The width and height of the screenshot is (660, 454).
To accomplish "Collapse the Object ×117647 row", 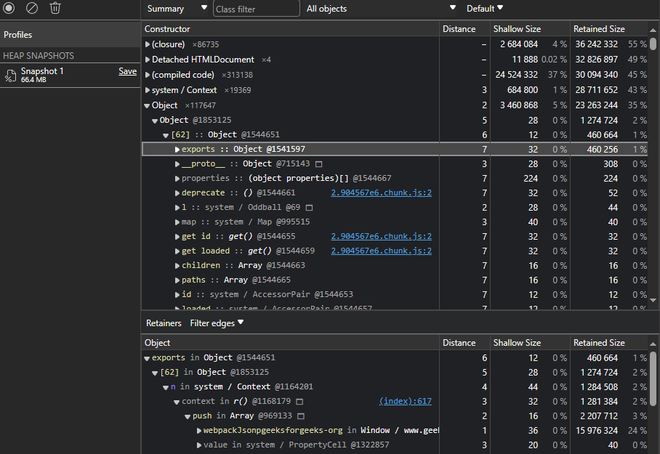I will [x=147, y=106].
